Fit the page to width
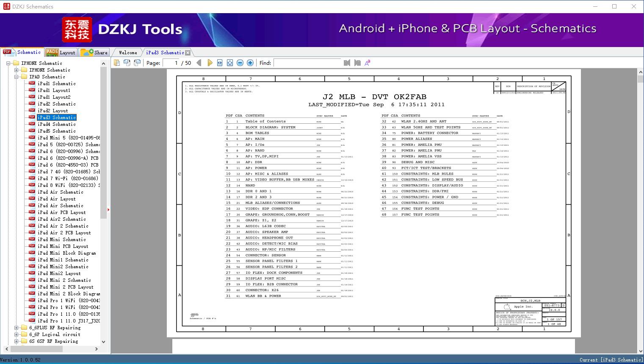644x364 pixels. [220, 63]
